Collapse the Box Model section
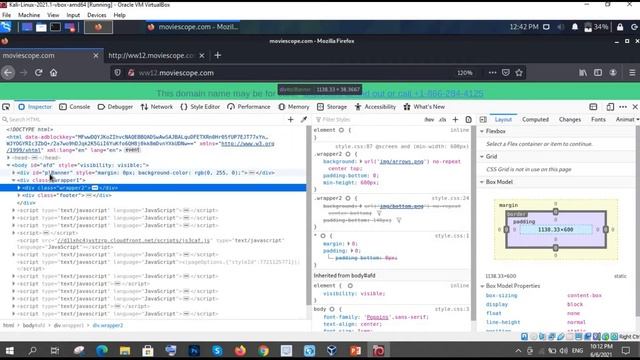The width and height of the screenshot is (640, 360). point(482,182)
